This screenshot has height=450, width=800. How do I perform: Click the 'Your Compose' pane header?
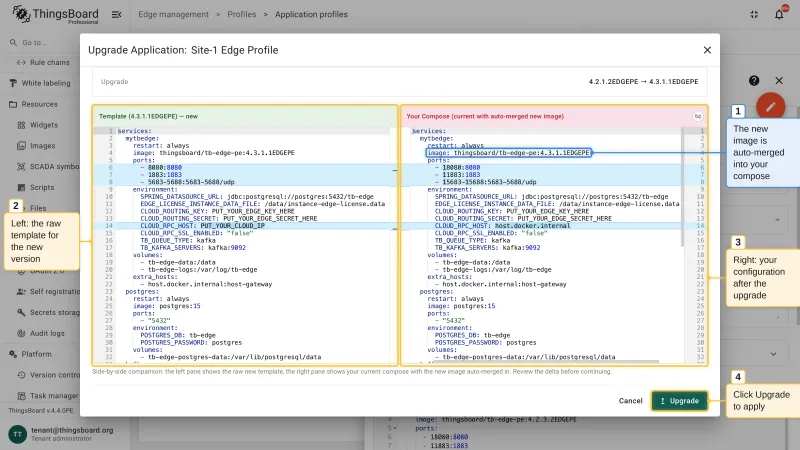click(485, 116)
